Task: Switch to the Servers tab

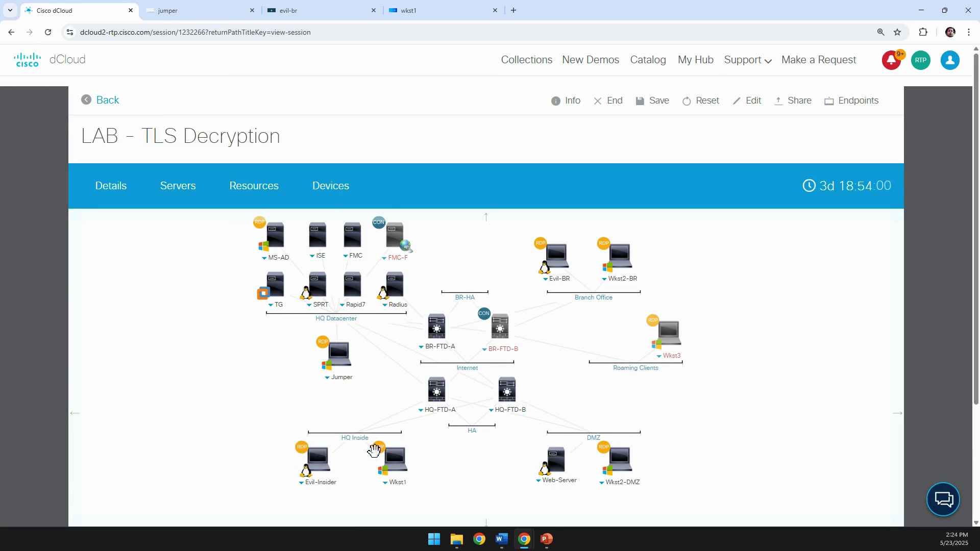Action: point(178,186)
